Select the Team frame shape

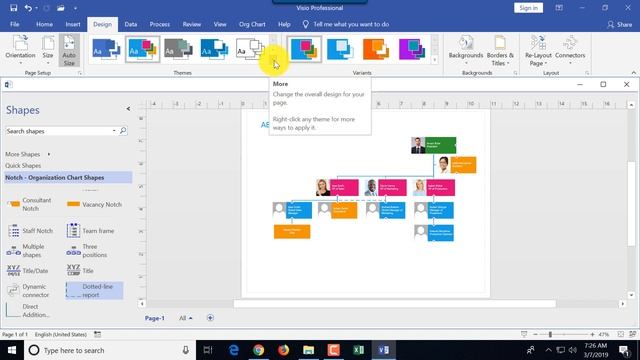pos(91,231)
